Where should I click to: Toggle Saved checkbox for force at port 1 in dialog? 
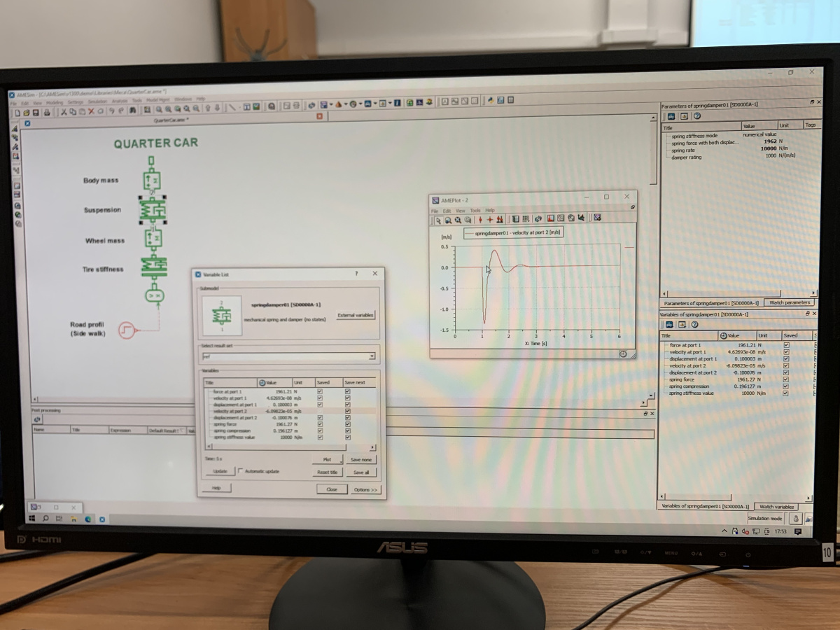click(321, 391)
